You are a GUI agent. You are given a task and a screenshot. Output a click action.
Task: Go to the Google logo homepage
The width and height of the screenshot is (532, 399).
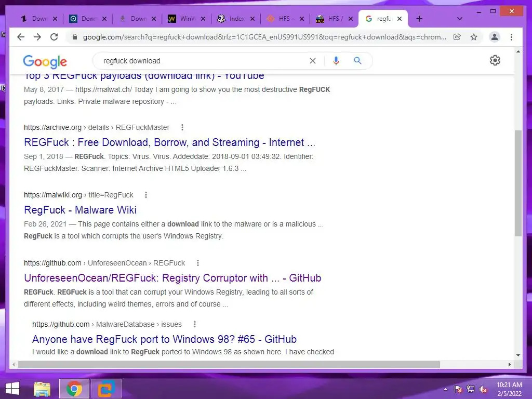45,61
